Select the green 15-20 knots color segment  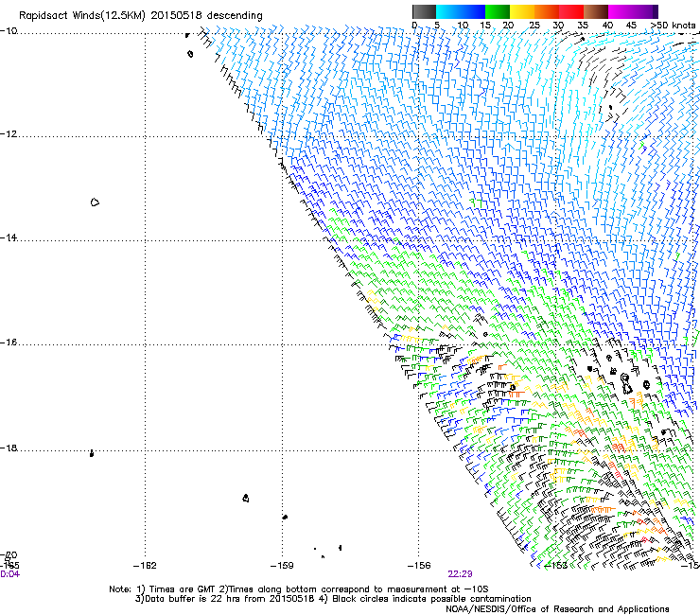(498, 11)
